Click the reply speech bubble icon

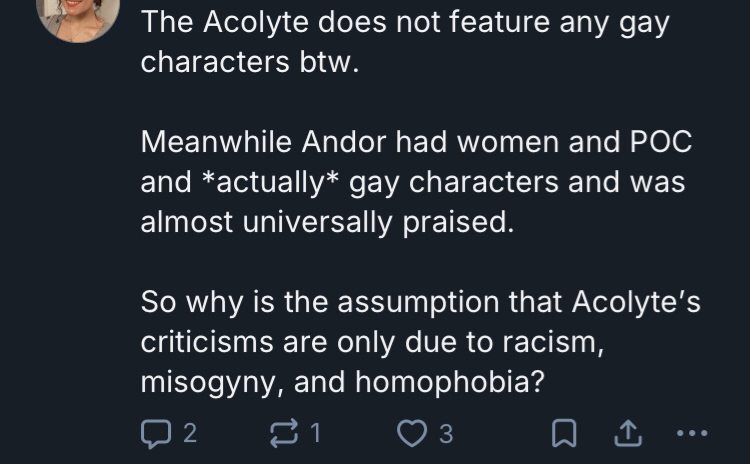click(x=155, y=433)
